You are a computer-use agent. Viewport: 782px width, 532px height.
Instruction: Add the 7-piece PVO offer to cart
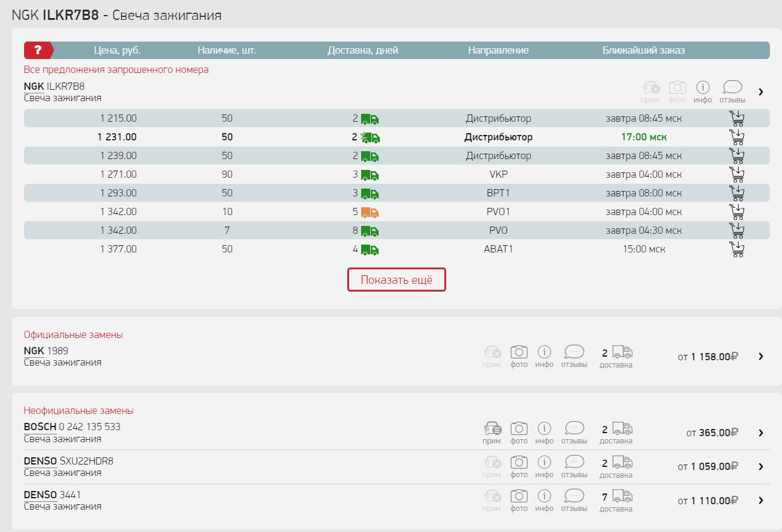pos(737,230)
